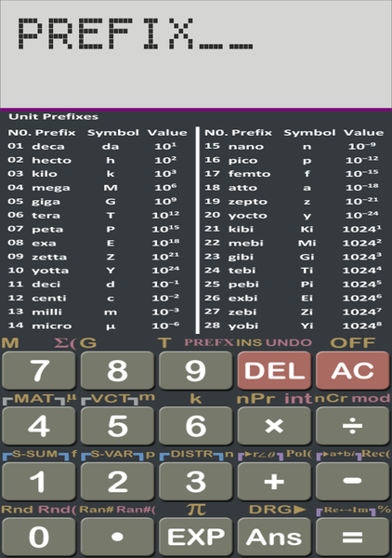Tap the 9 key

tap(195, 370)
